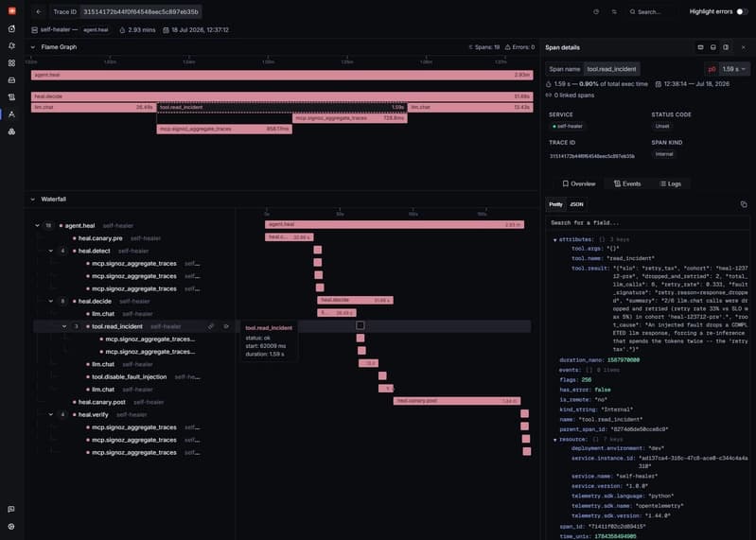Collapse the Waterfall section
This screenshot has width=756, height=540.
click(x=33, y=199)
